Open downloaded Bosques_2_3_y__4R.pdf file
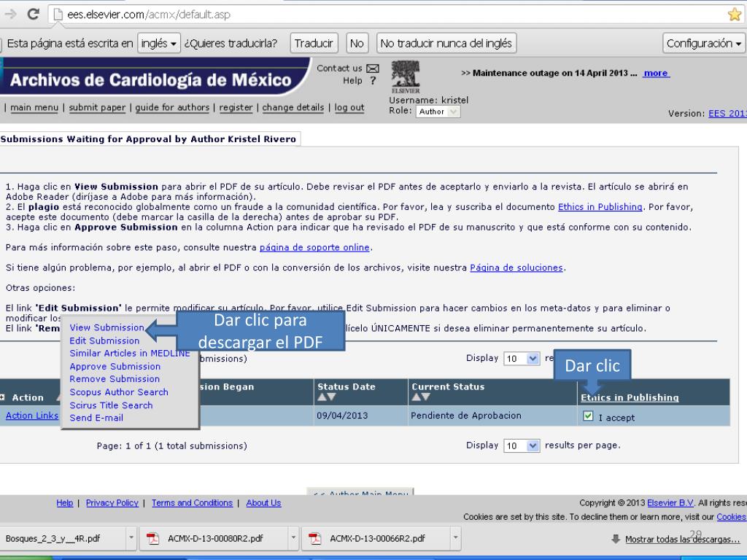The width and height of the screenshot is (747, 560). coord(53,539)
